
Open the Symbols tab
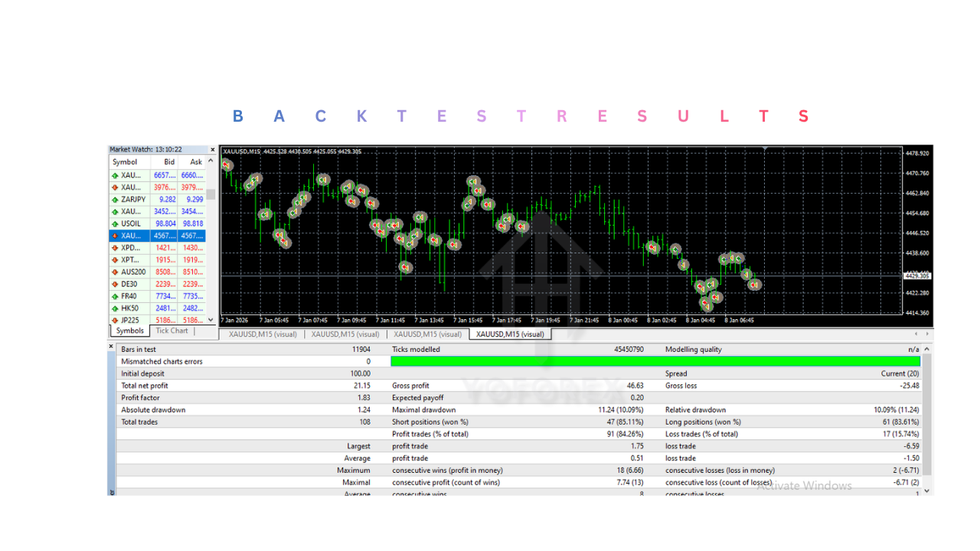(x=129, y=331)
